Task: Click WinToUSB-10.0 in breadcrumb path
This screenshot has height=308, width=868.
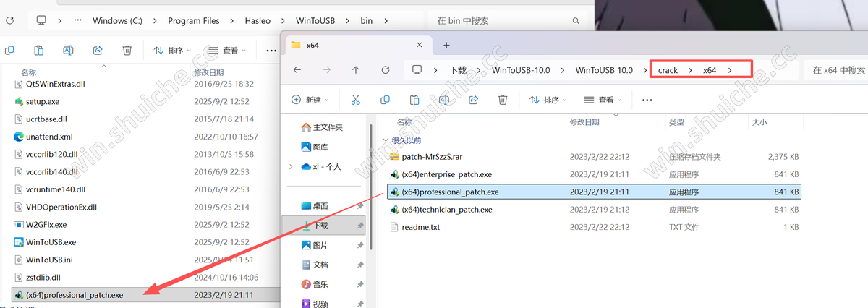Action: pos(521,70)
